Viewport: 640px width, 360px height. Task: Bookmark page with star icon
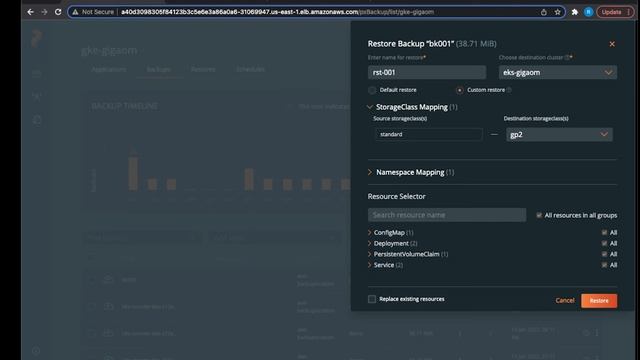558,12
